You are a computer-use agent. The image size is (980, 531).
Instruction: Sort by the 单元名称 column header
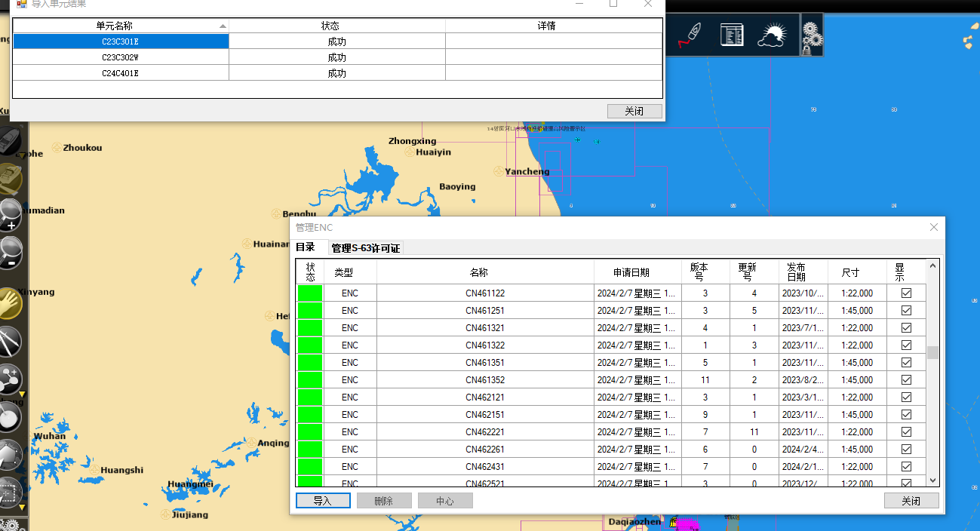point(121,26)
